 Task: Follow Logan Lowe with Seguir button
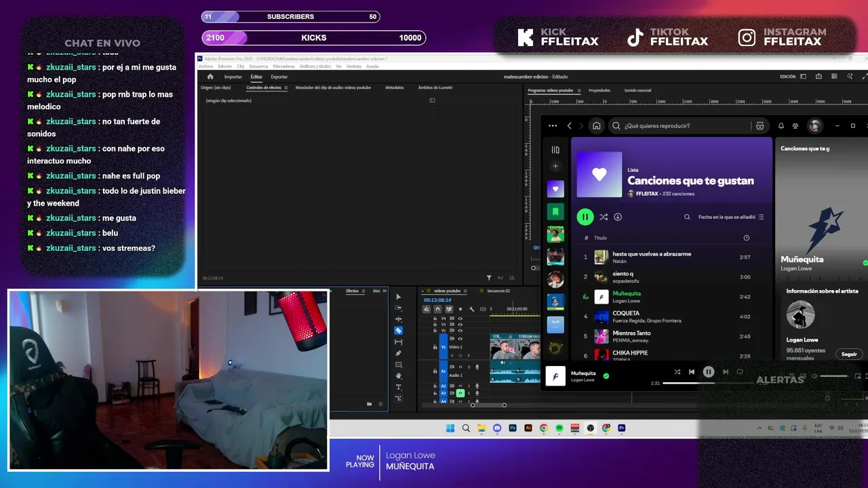(x=849, y=354)
